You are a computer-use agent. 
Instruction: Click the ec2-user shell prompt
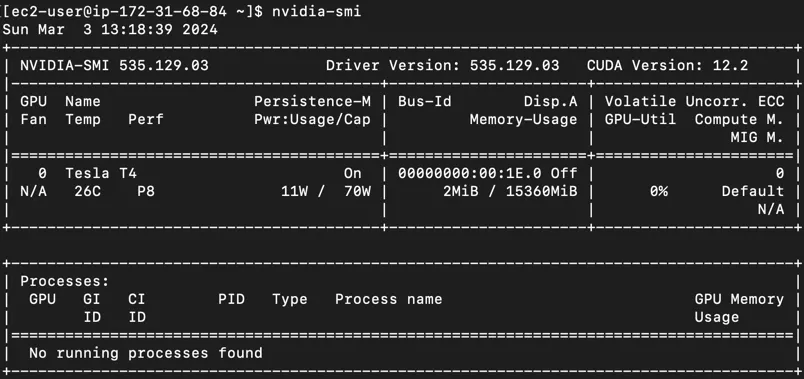pyautogui.click(x=133, y=11)
